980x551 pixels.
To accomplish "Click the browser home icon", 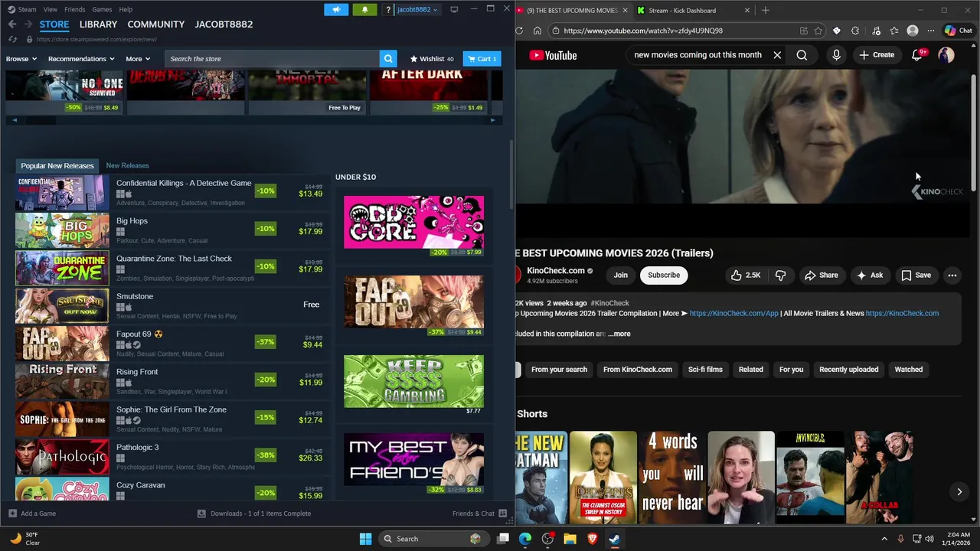I will 537,31.
